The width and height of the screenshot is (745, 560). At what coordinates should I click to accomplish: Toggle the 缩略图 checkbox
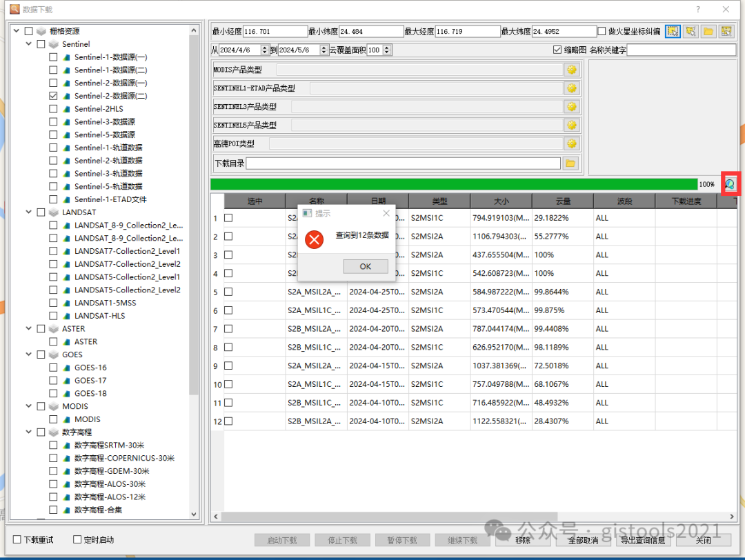coord(557,50)
